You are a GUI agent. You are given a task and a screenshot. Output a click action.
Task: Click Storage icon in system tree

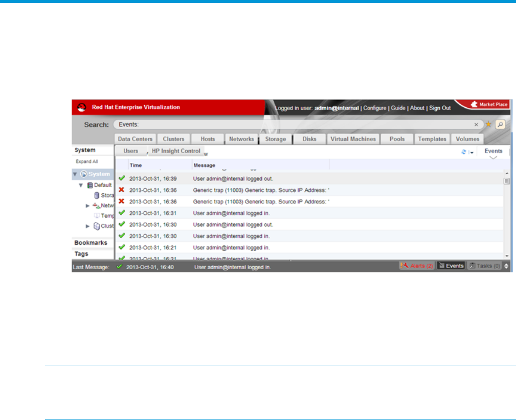tap(97, 195)
